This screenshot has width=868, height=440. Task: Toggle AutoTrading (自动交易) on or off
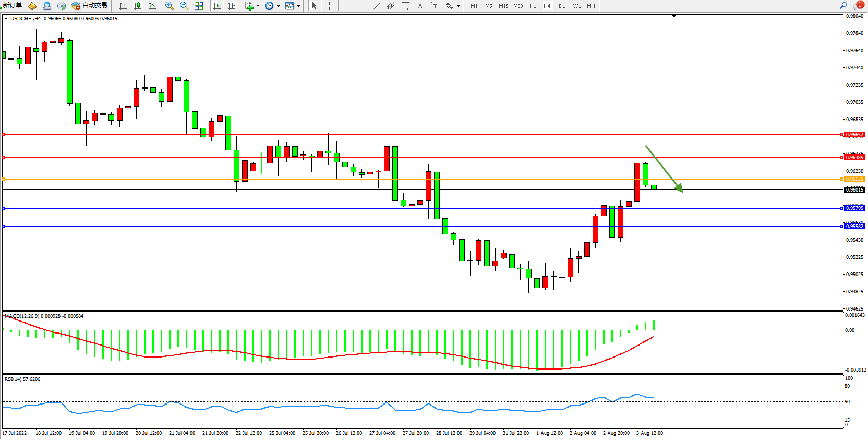pyautogui.click(x=90, y=6)
